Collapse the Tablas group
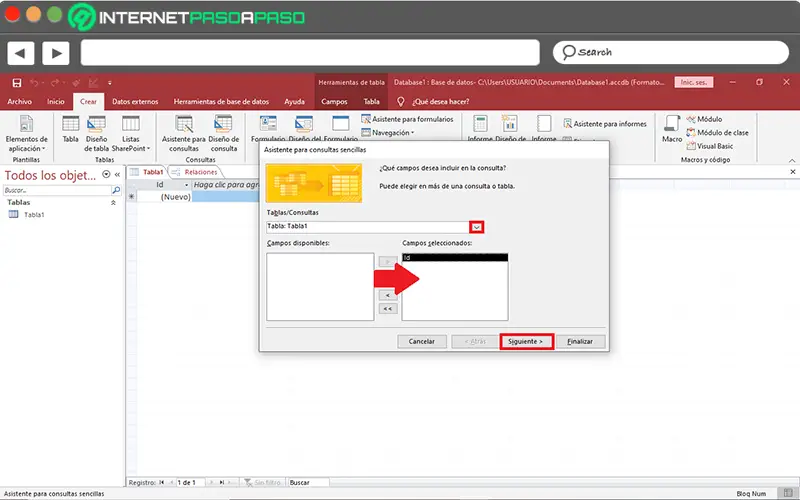Image resolution: width=800 pixels, height=500 pixels. [113, 203]
